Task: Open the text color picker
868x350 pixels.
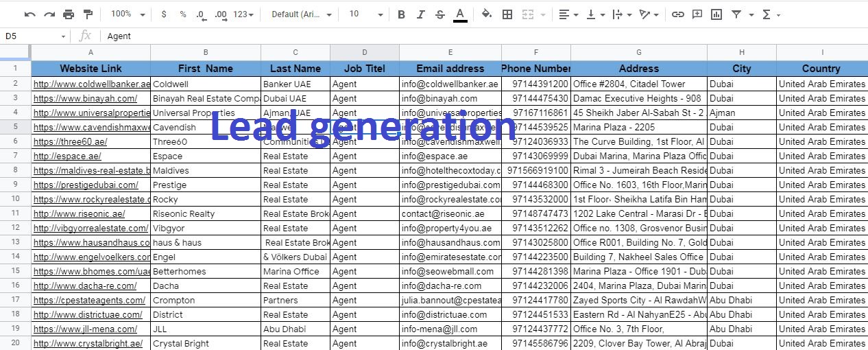Action: 460,14
